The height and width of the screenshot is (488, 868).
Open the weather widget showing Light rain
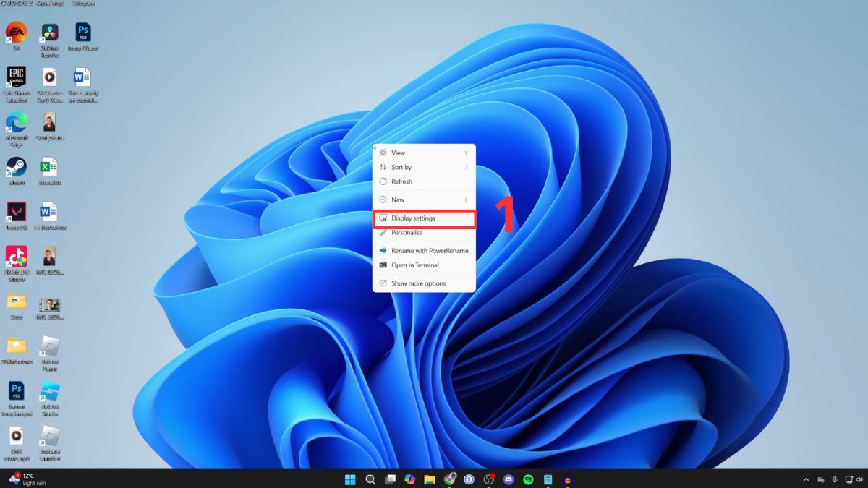[25, 479]
